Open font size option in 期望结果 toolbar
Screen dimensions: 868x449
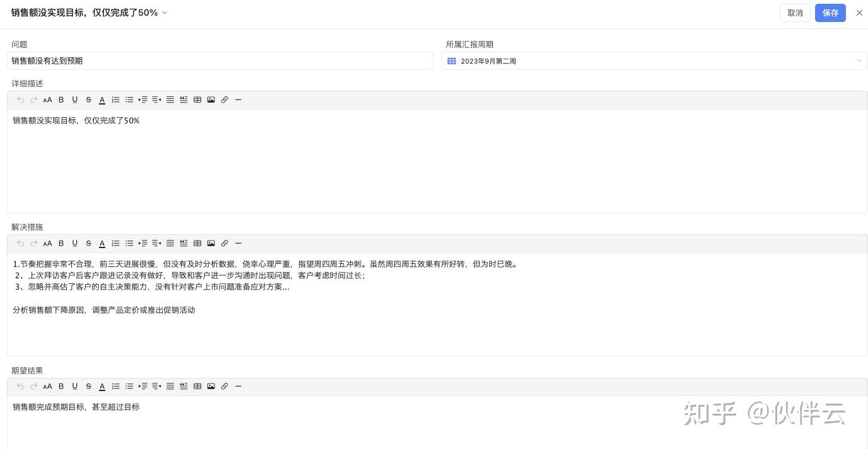47,386
